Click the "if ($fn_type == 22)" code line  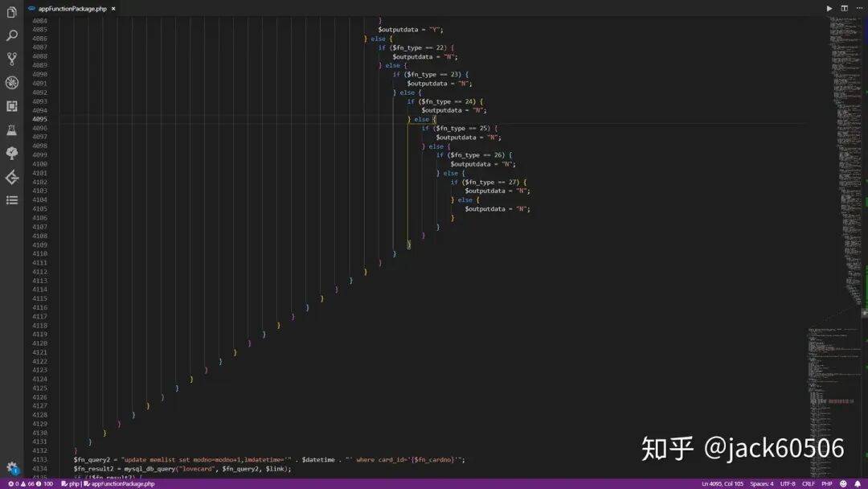416,47
